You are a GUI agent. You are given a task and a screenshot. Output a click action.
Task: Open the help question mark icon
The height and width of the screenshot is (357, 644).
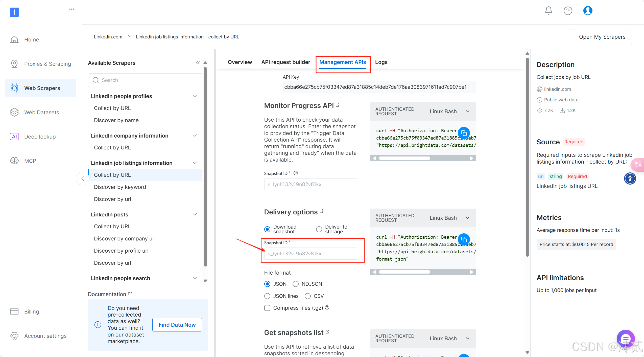click(x=568, y=11)
